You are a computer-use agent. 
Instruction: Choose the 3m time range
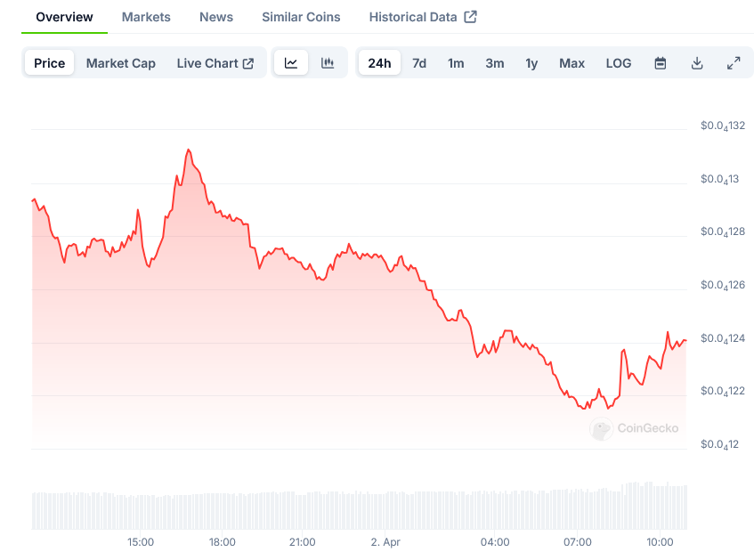(x=495, y=63)
